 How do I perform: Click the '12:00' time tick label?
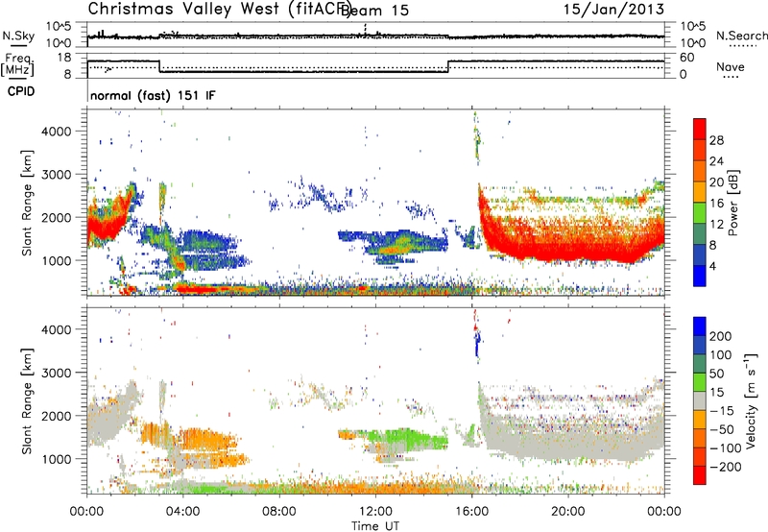pyautogui.click(x=375, y=512)
